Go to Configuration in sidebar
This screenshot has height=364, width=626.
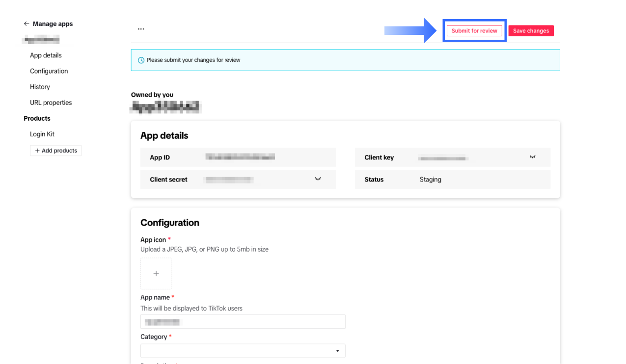pos(49,71)
